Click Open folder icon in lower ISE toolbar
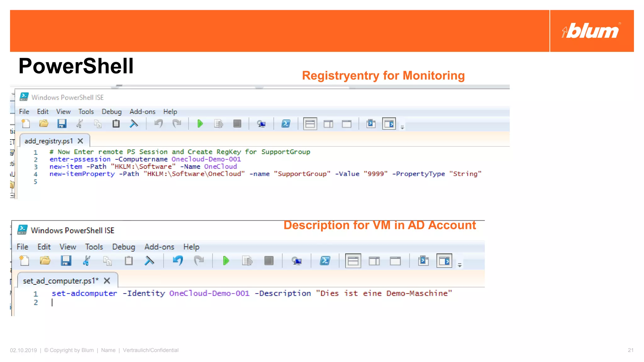644x362 pixels. click(x=45, y=261)
